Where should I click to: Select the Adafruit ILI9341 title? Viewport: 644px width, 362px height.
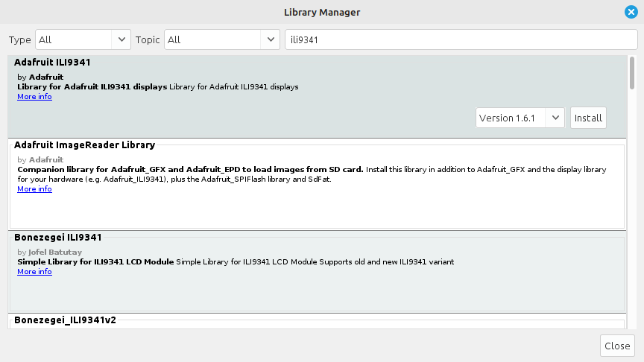[x=52, y=62]
